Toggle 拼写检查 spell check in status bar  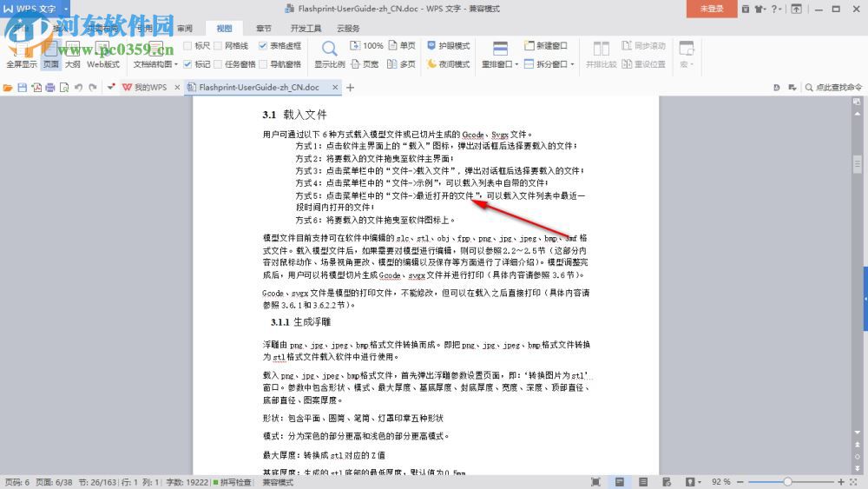tap(233, 482)
